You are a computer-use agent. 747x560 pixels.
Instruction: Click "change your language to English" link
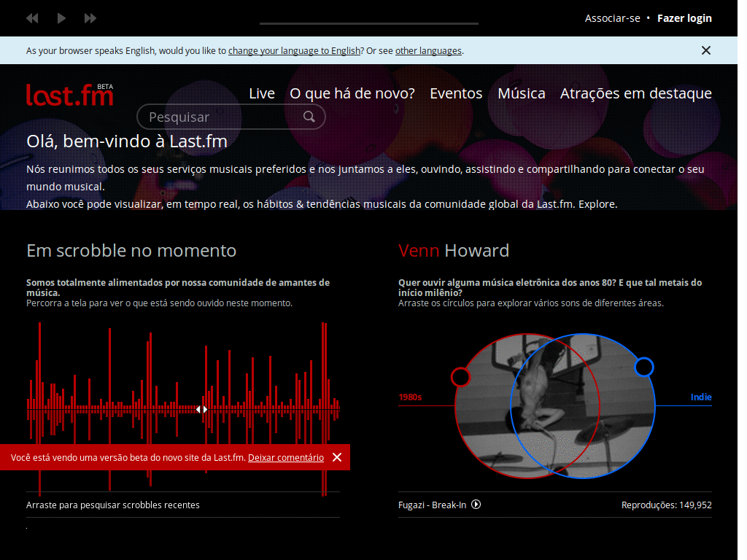pyautogui.click(x=294, y=50)
